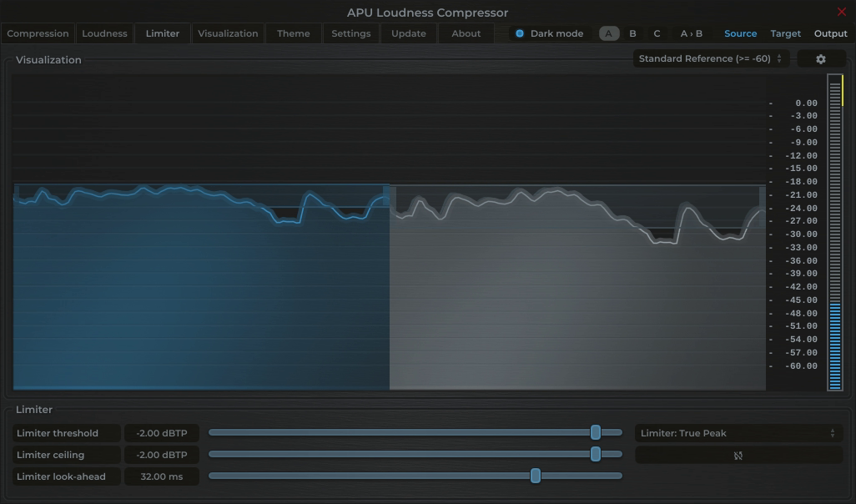
Task: Click the Limiter look-ahead slider handle
Action: [536, 476]
